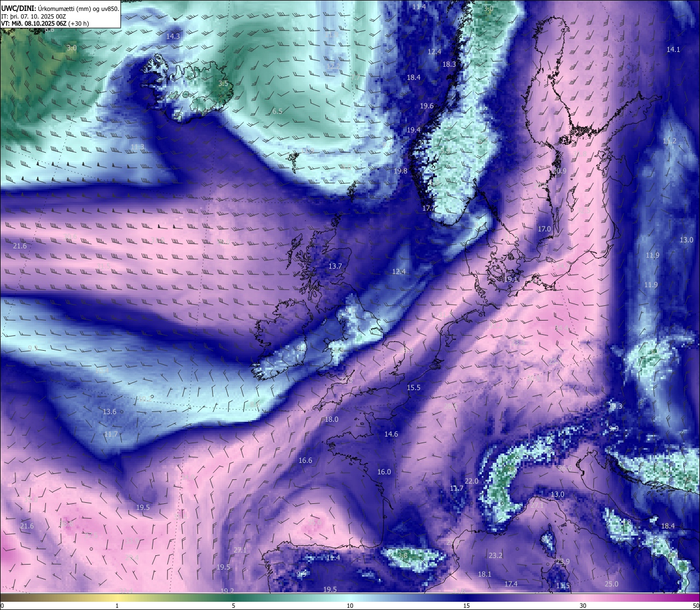Click the 14.3 value on the map

(173, 36)
